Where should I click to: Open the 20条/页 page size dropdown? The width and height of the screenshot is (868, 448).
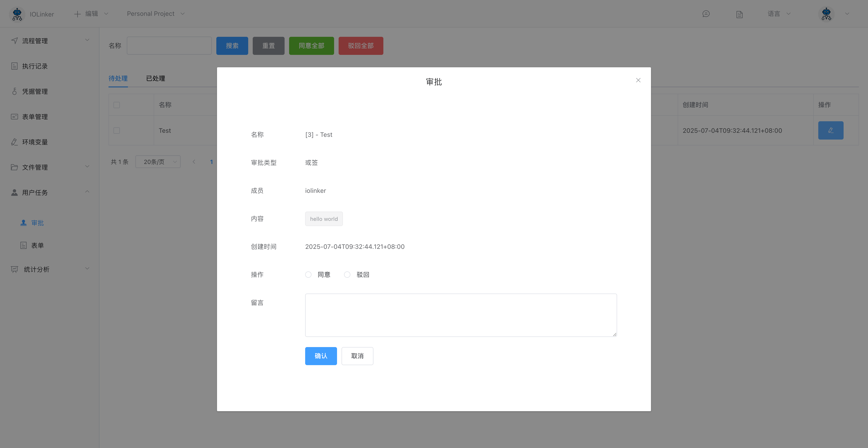[158, 161]
